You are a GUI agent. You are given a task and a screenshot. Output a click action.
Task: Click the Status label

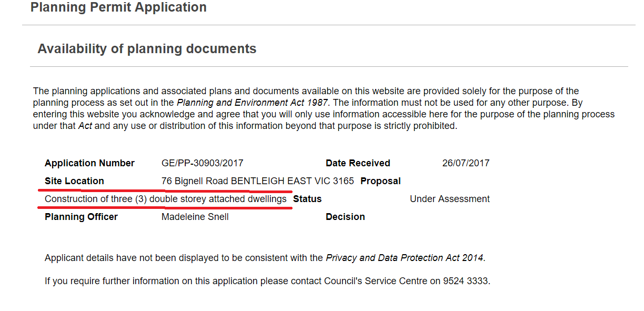pos(307,199)
